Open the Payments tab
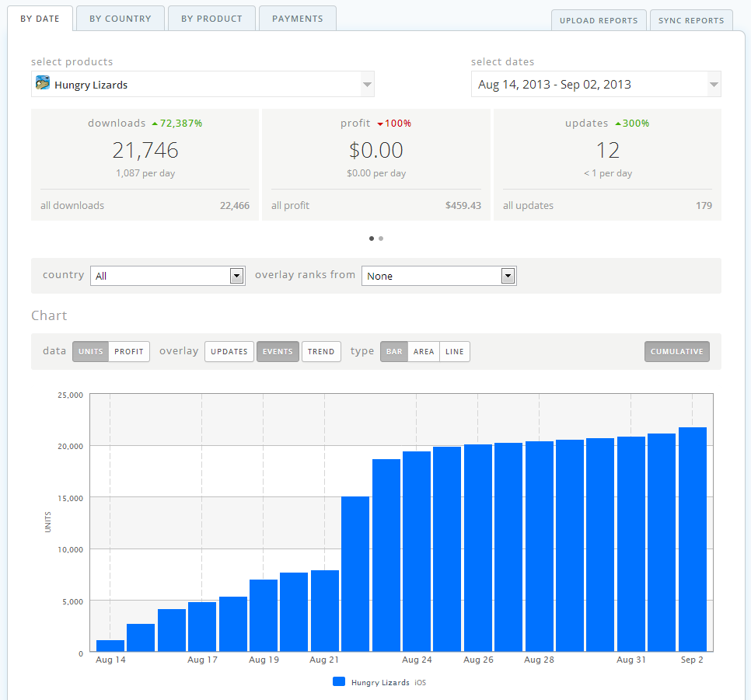This screenshot has width=751, height=700. pos(298,19)
